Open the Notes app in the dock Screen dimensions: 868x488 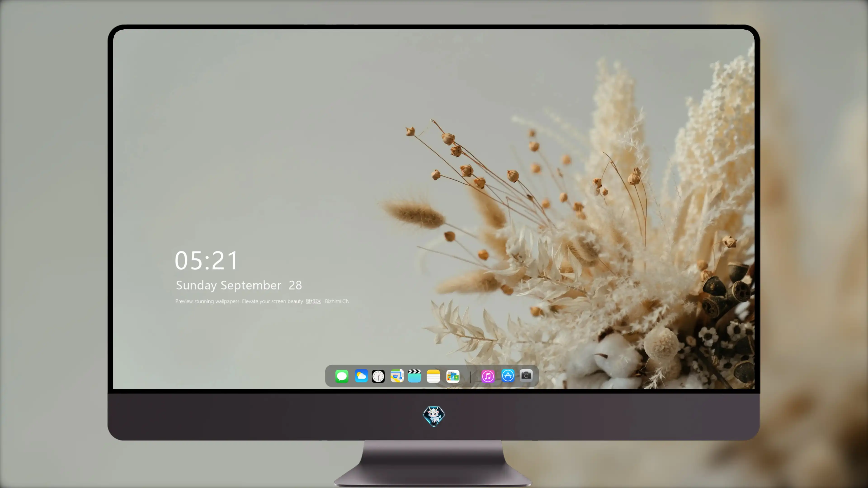point(433,376)
